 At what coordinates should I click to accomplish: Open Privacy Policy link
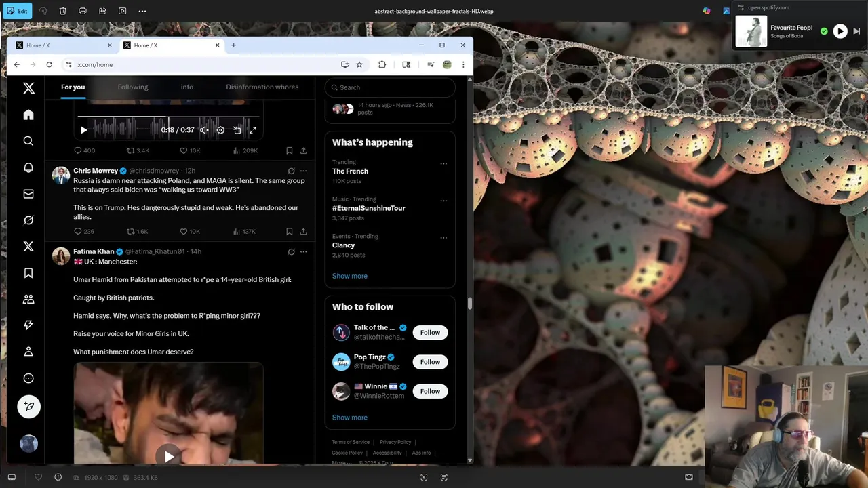tap(395, 442)
